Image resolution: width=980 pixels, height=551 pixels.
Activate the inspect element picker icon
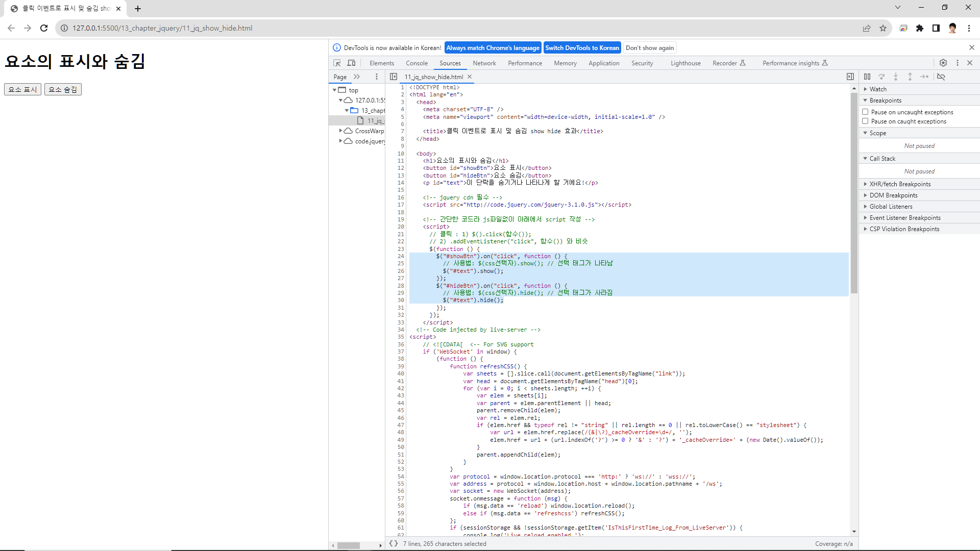coord(337,63)
